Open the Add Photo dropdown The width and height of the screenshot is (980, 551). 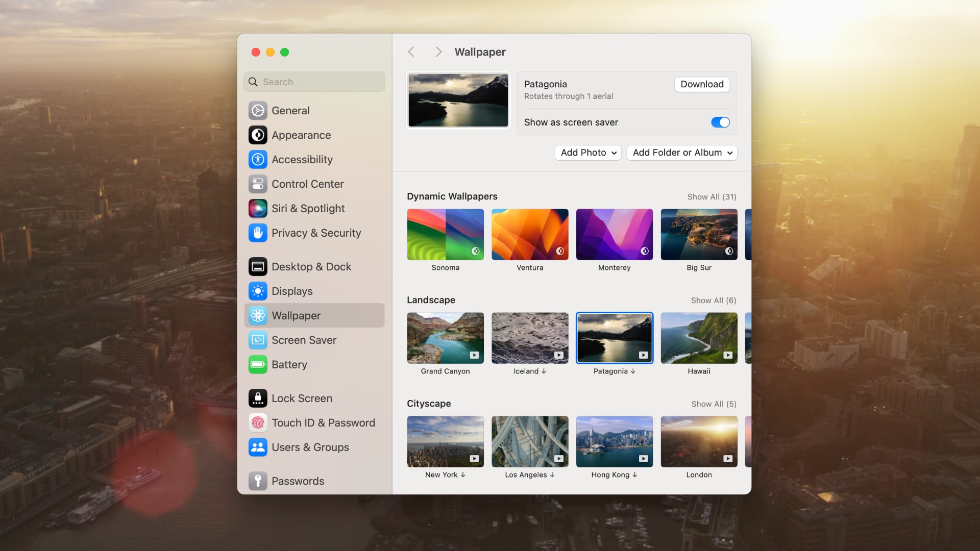(588, 153)
